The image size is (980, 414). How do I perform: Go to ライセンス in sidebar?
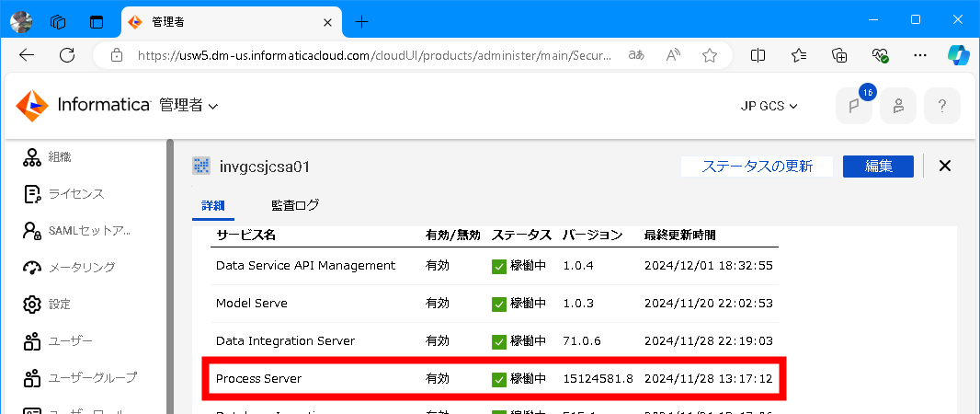pos(63,194)
